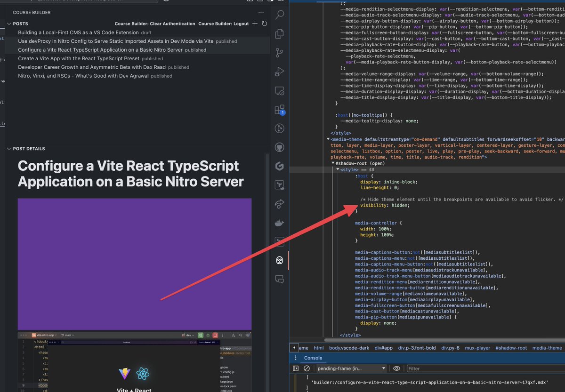Open Create a Vite App post
The width and height of the screenshot is (565, 392).
[x=137, y=59]
